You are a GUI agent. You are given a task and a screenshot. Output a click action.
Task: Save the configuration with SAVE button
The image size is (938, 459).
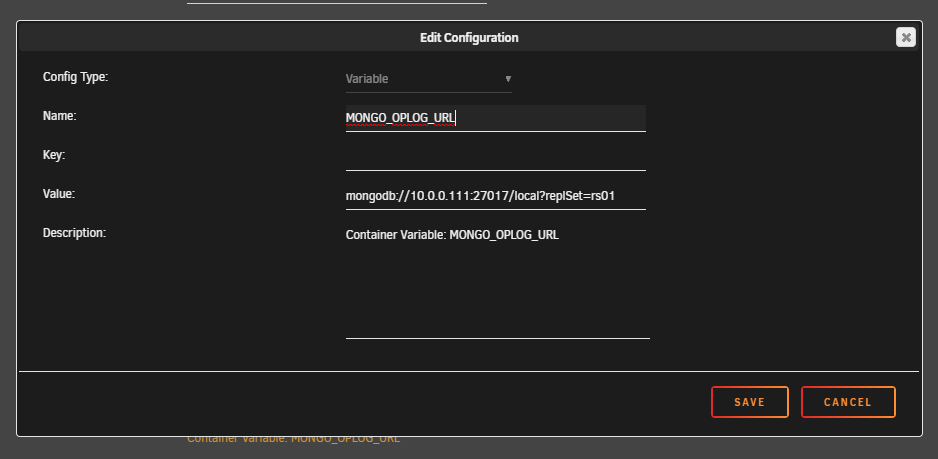[x=750, y=402]
